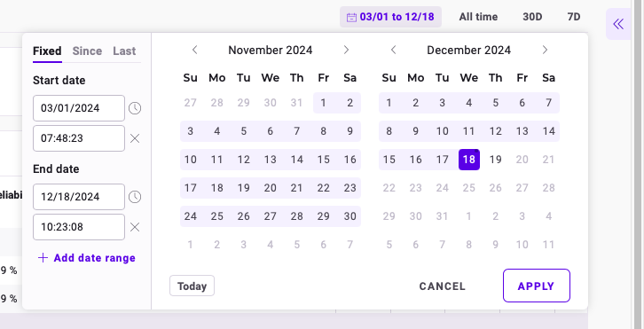Collapse side panel with double chevron icon

click(618, 24)
